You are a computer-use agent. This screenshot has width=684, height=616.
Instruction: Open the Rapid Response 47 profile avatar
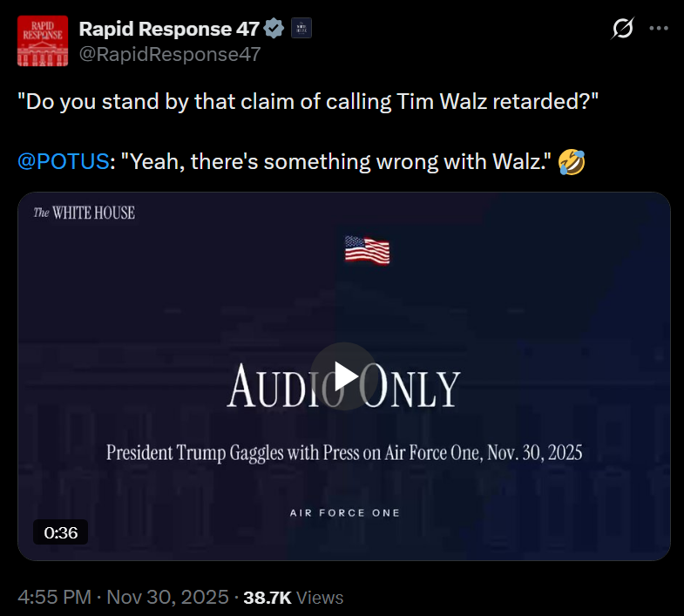point(43,41)
